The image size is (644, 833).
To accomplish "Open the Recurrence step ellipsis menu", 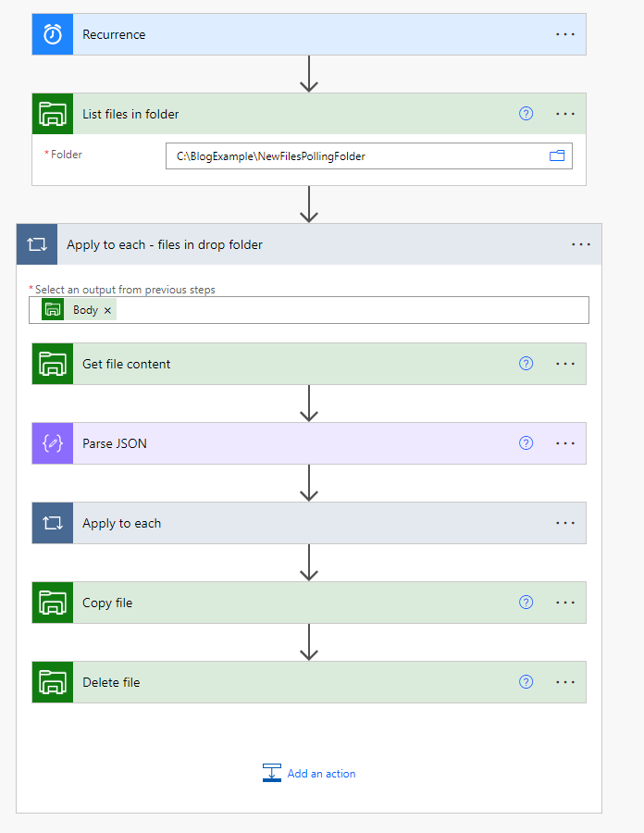I will point(565,34).
